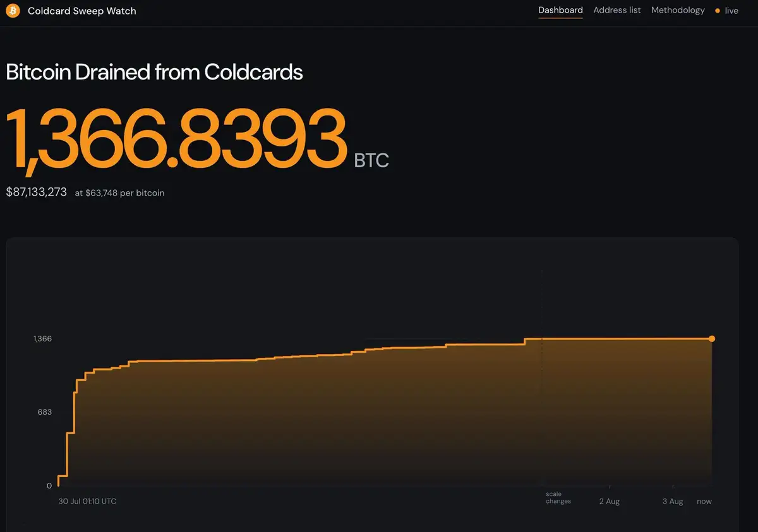This screenshot has width=758, height=532.
Task: Click the $87,133,273 dollar value
Action: coord(36,192)
